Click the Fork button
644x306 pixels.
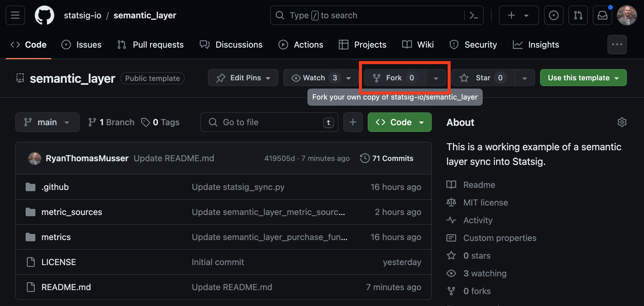(395, 78)
